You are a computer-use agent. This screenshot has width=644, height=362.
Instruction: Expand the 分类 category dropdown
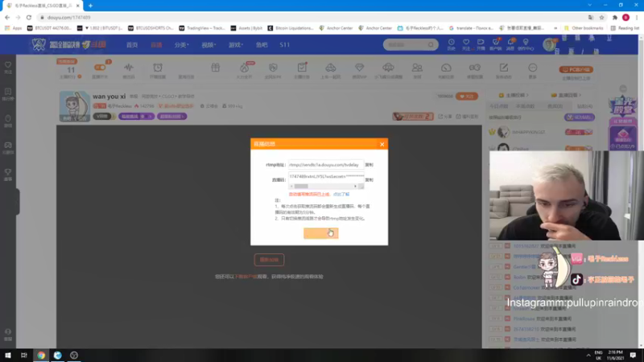point(181,45)
